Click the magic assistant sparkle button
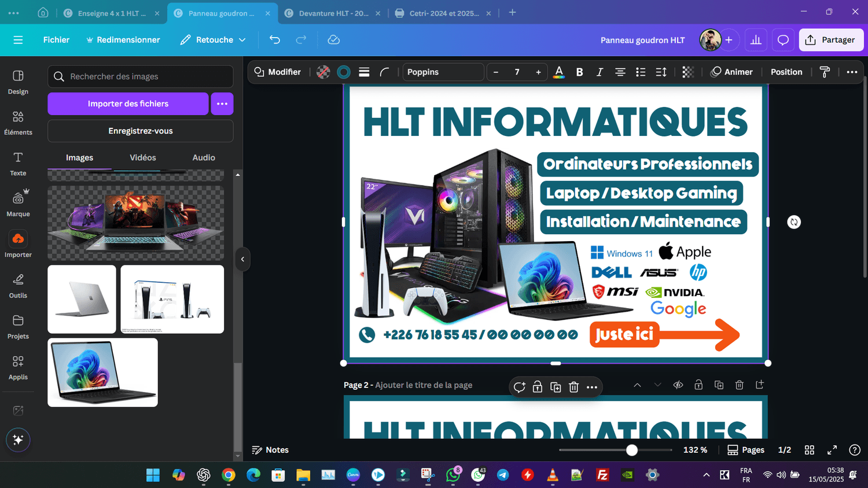 click(18, 440)
